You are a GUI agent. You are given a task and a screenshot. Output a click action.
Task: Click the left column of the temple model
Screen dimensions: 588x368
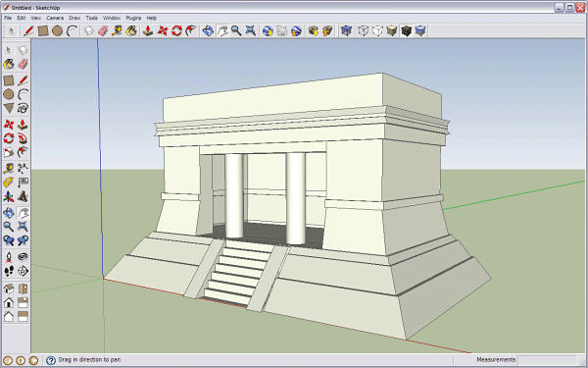coord(234,195)
